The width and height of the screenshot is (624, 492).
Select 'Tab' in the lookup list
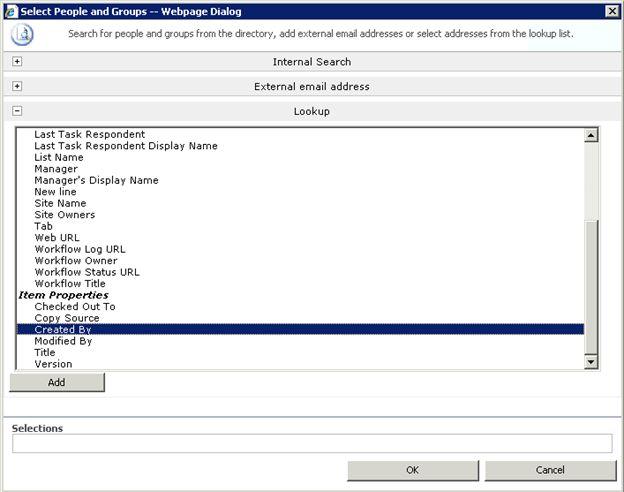(x=300, y=226)
